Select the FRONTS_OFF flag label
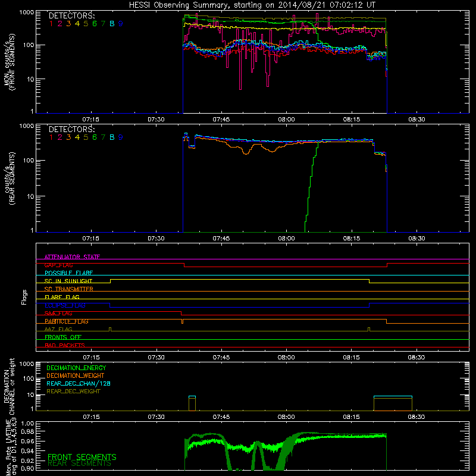 tap(63, 337)
